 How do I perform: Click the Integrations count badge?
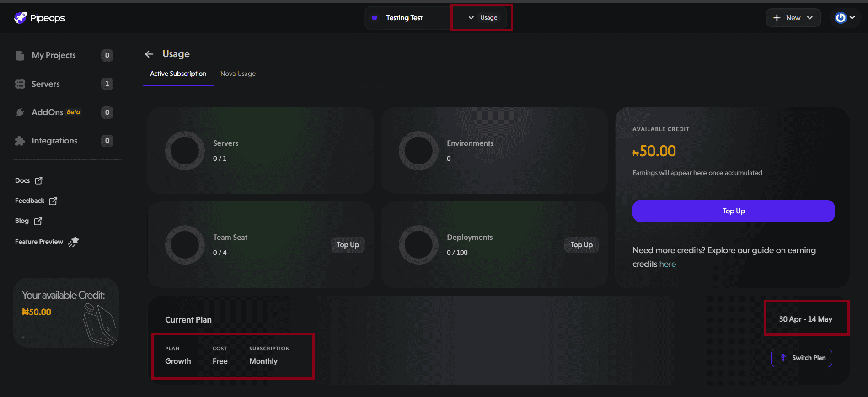(107, 141)
